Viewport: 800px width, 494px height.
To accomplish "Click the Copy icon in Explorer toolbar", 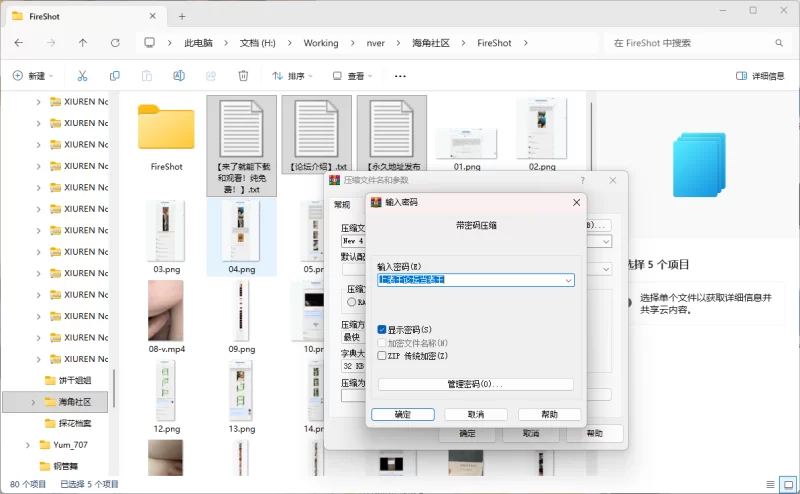I will pos(115,76).
